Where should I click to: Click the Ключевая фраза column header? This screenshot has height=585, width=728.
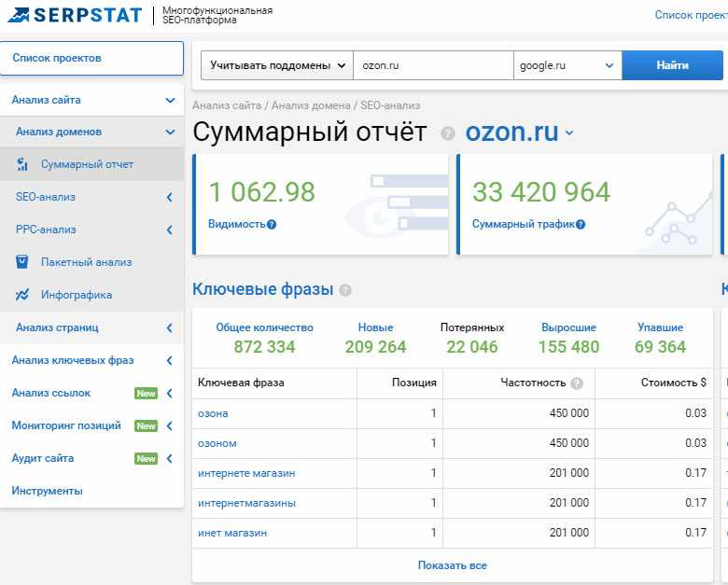pyautogui.click(x=241, y=383)
